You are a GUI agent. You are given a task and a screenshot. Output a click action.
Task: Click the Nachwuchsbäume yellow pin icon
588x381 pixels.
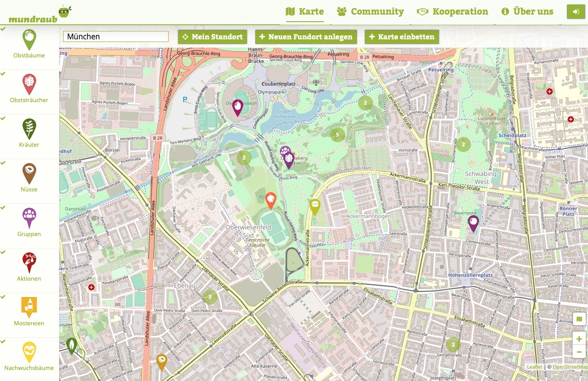tap(29, 352)
